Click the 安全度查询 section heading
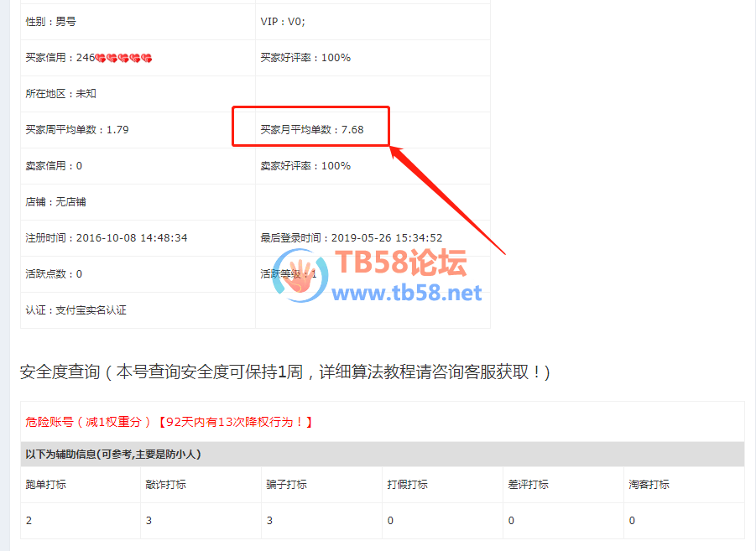 [x=285, y=372]
